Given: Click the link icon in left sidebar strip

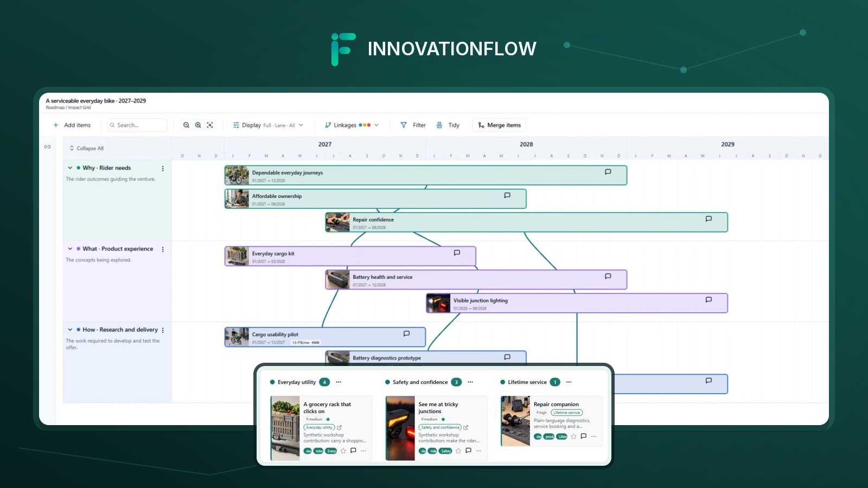Looking at the screenshot, I should point(47,147).
